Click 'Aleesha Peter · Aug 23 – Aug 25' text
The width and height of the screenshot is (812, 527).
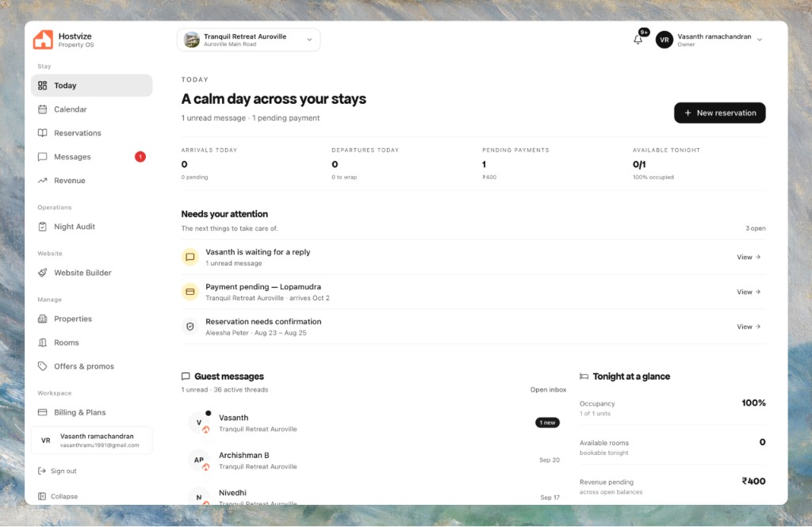[256, 333]
